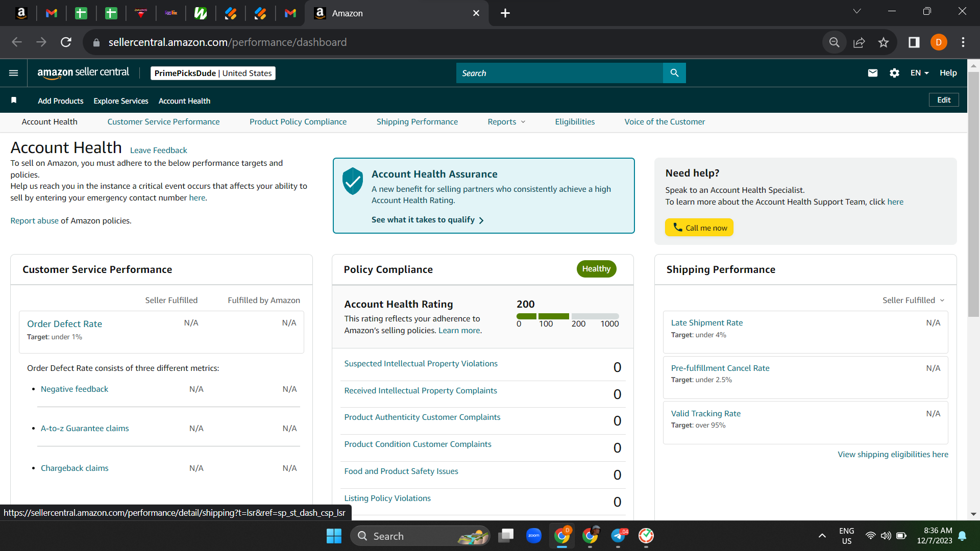This screenshot has height=551, width=980.
Task: Click the bookmark flag icon
Action: pos(14,100)
